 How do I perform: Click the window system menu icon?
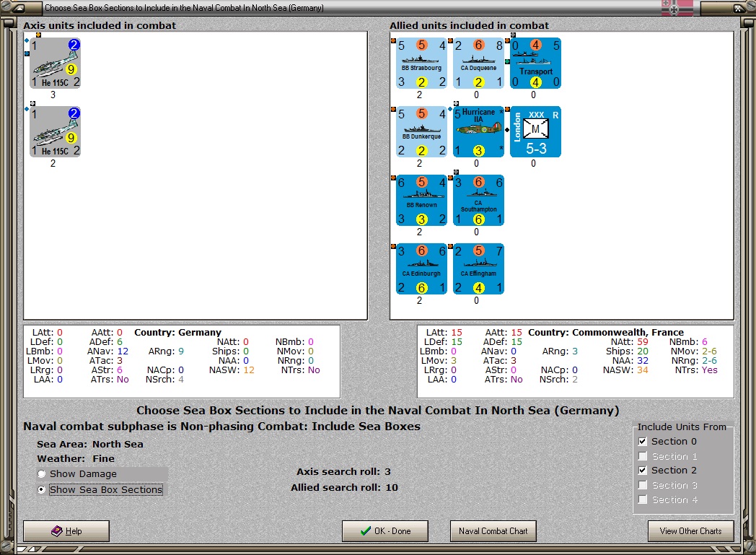(x=18, y=8)
